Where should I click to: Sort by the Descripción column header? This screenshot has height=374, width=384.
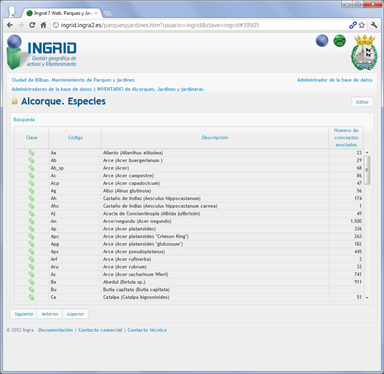215,138
